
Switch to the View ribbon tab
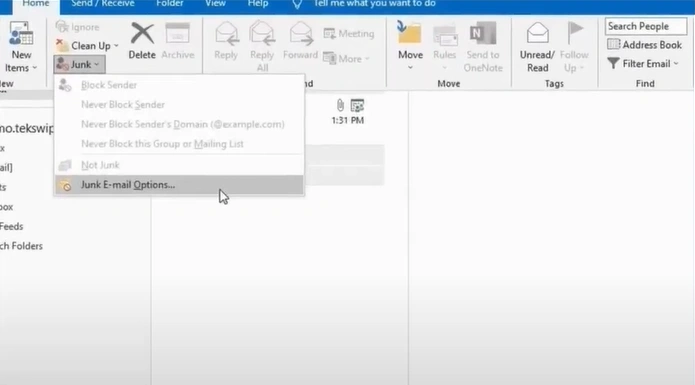tap(215, 4)
